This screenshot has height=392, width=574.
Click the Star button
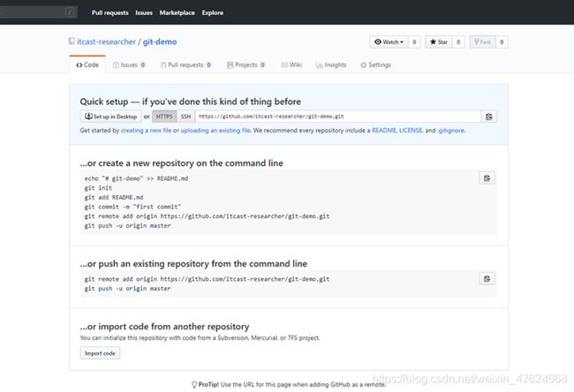(x=439, y=42)
